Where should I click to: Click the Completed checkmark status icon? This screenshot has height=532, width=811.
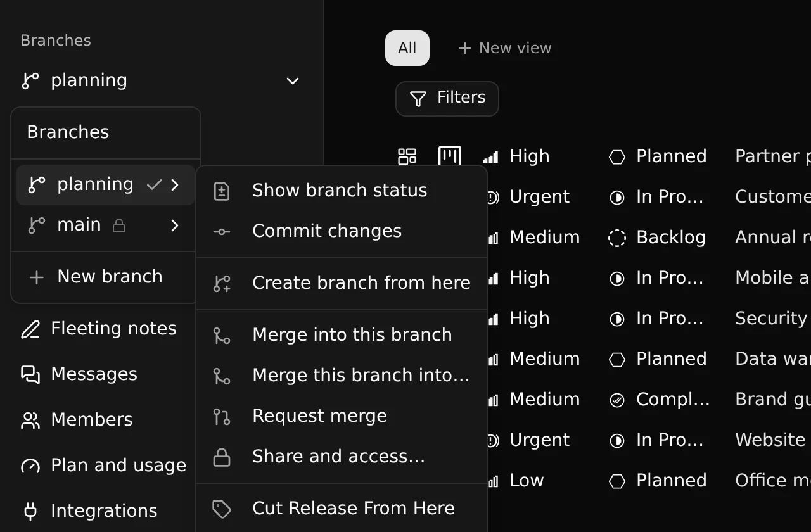click(617, 400)
